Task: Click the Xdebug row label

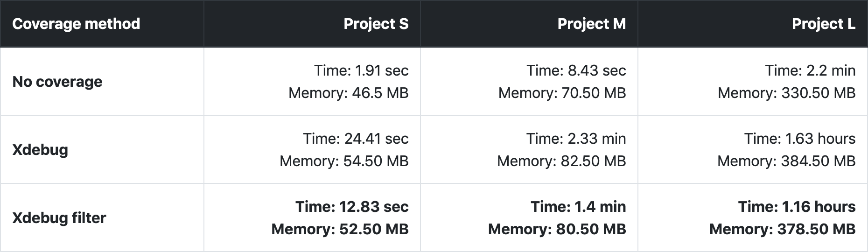Action: [40, 150]
